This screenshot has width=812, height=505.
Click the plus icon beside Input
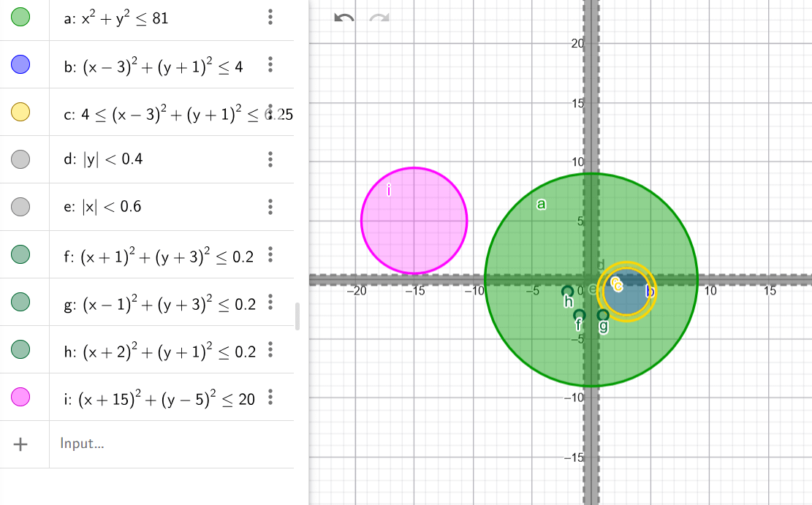coord(21,444)
